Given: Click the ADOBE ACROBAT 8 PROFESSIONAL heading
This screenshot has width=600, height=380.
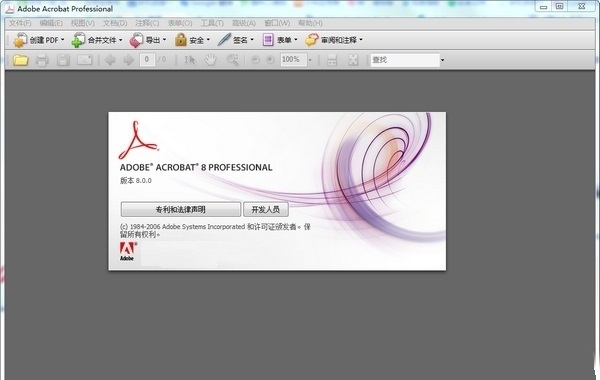Looking at the screenshot, I should tap(196, 168).
